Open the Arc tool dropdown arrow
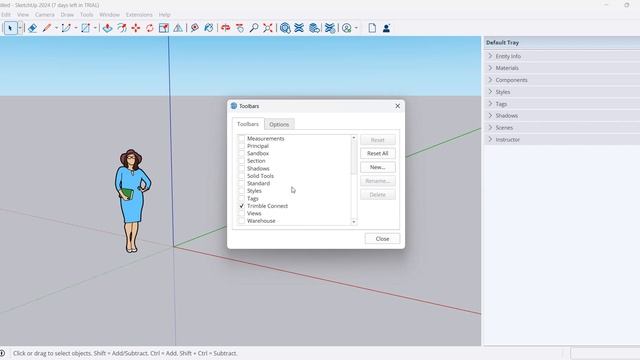This screenshot has height=360, width=640. point(76,28)
